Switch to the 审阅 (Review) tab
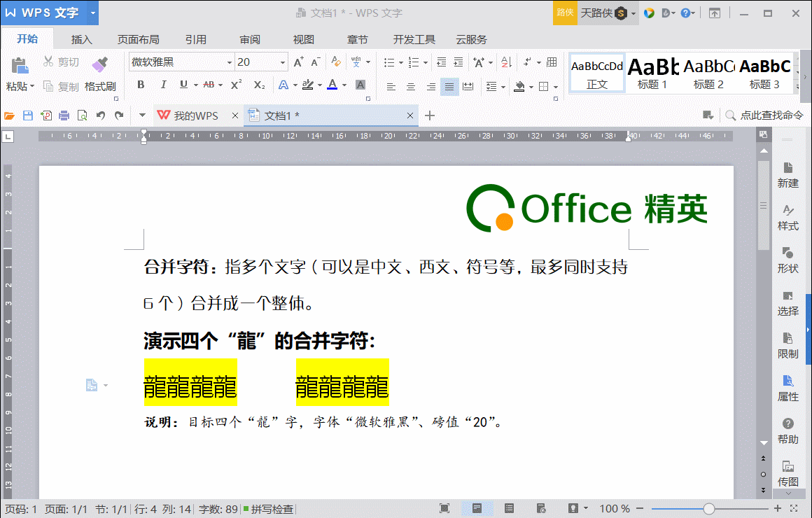This screenshot has width=812, height=518. (250, 39)
